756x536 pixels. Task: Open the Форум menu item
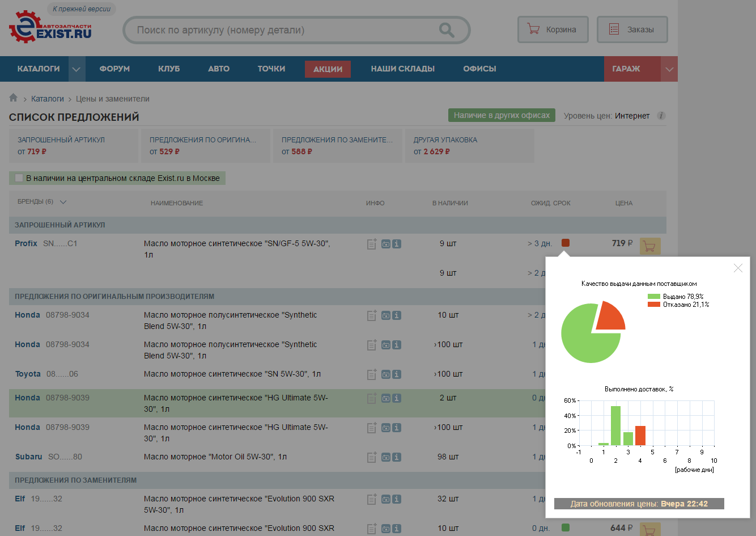[x=114, y=69]
